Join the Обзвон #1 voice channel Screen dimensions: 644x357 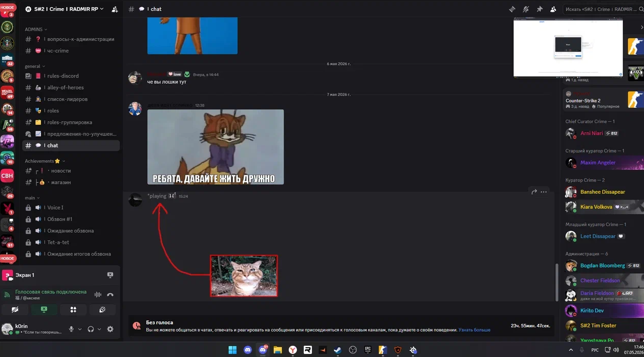71,219
